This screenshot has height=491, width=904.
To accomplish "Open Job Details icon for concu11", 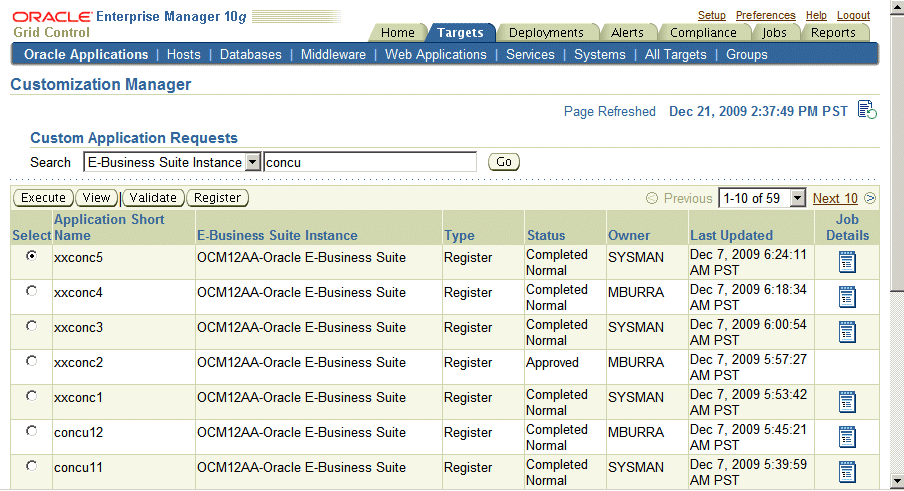I will pos(847,473).
